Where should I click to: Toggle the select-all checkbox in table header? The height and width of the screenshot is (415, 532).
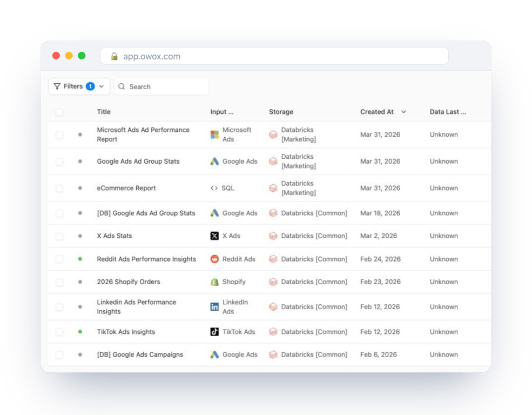(x=59, y=112)
